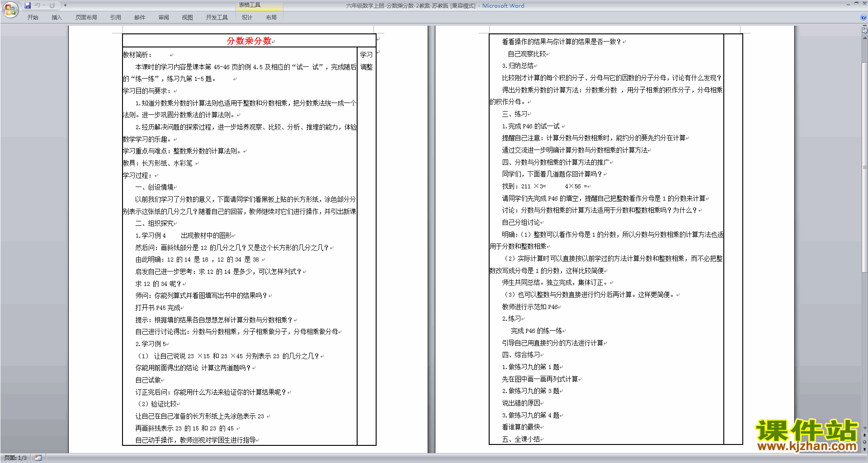Click the line 学习目的与要求：

click(x=147, y=91)
